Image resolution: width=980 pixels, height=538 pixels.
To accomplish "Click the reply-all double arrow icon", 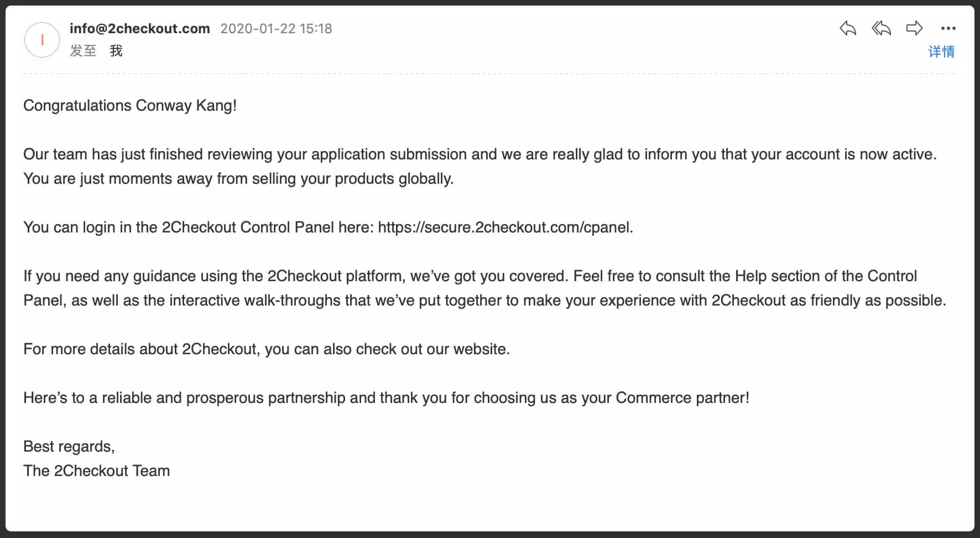I will [x=881, y=28].
